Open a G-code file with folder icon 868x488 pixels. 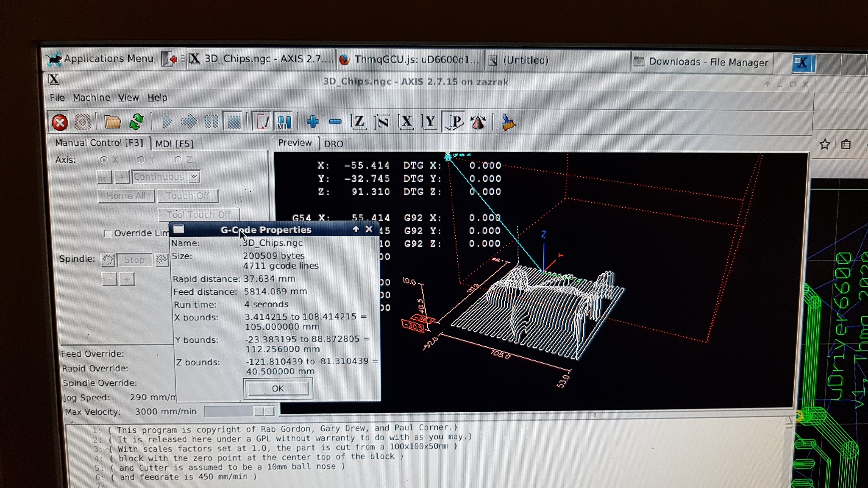[112, 122]
